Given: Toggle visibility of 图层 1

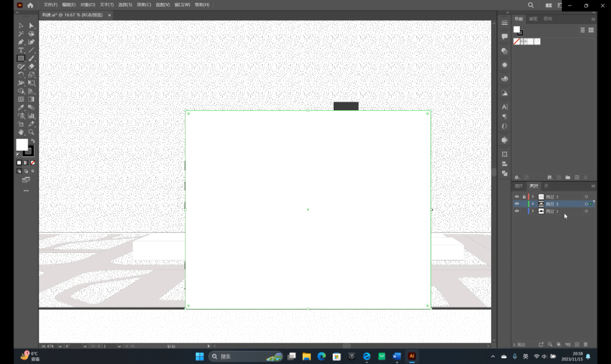Looking at the screenshot, I should pyautogui.click(x=517, y=211).
